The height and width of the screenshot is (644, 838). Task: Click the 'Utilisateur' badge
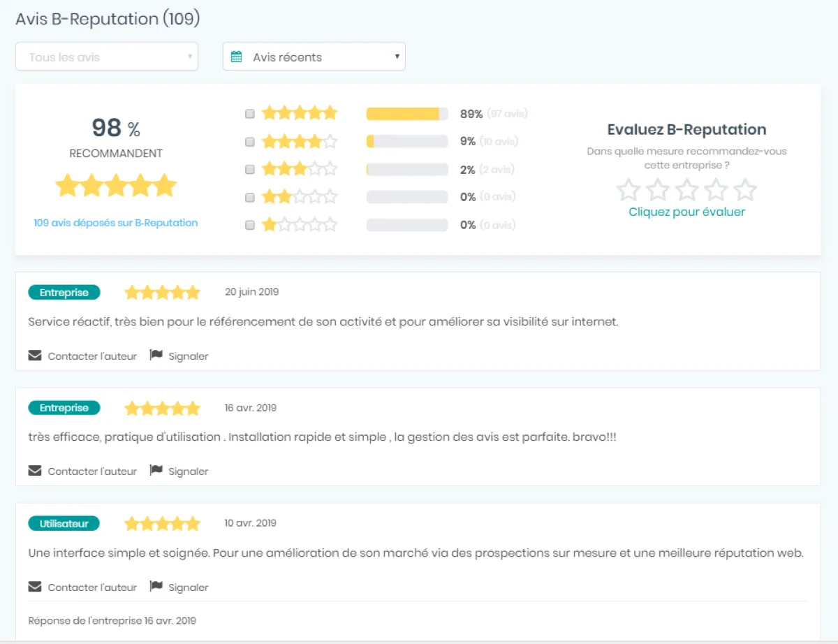(64, 523)
